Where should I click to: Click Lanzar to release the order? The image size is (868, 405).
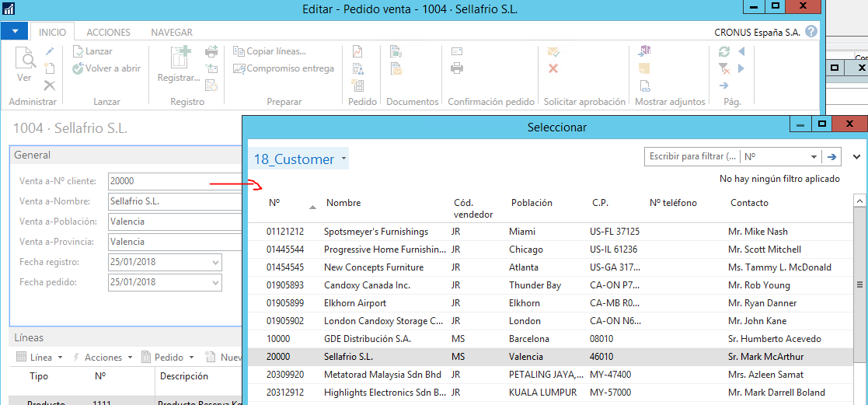pyautogui.click(x=92, y=51)
